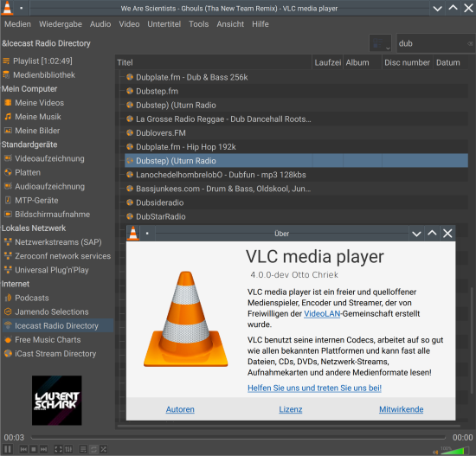Open the Wiedergabe menu

pos(61,24)
